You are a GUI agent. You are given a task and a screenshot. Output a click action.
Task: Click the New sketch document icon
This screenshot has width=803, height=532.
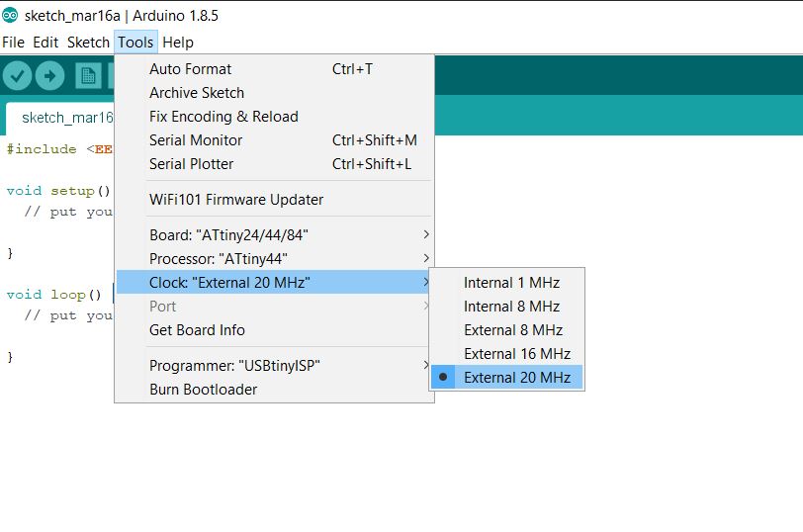[x=89, y=76]
